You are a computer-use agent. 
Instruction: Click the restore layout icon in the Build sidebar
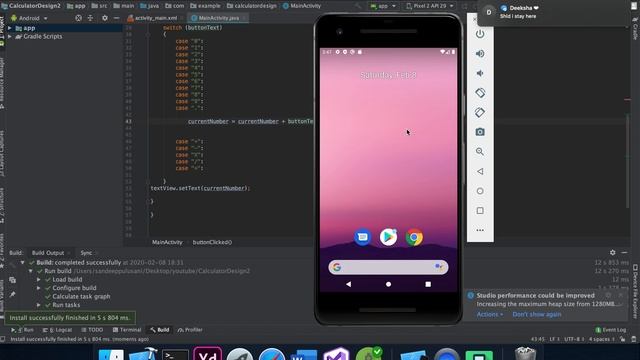[x=13, y=280]
